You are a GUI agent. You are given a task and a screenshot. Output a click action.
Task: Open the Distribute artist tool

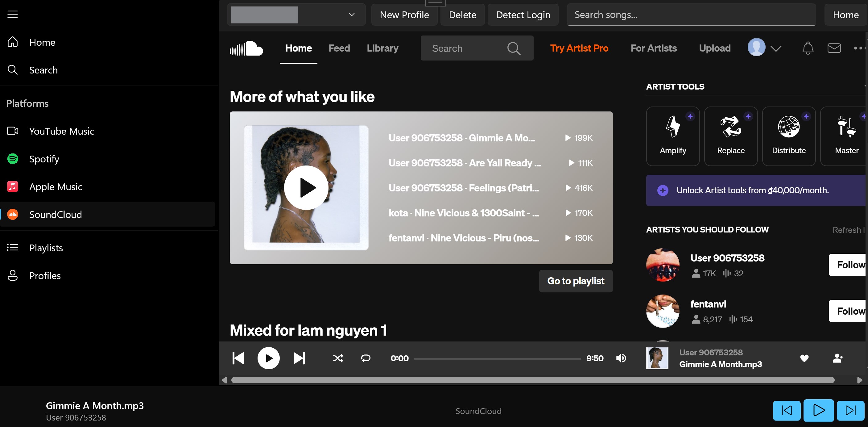coord(788,136)
